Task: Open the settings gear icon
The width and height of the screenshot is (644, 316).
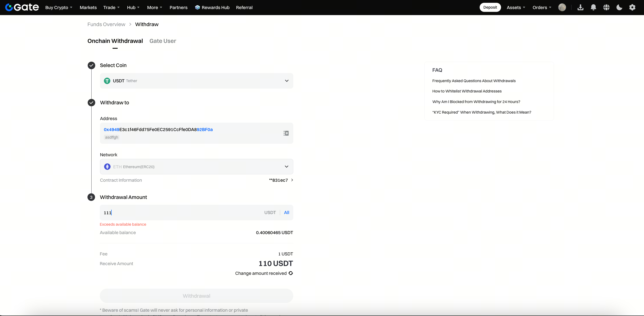Action: [632, 8]
